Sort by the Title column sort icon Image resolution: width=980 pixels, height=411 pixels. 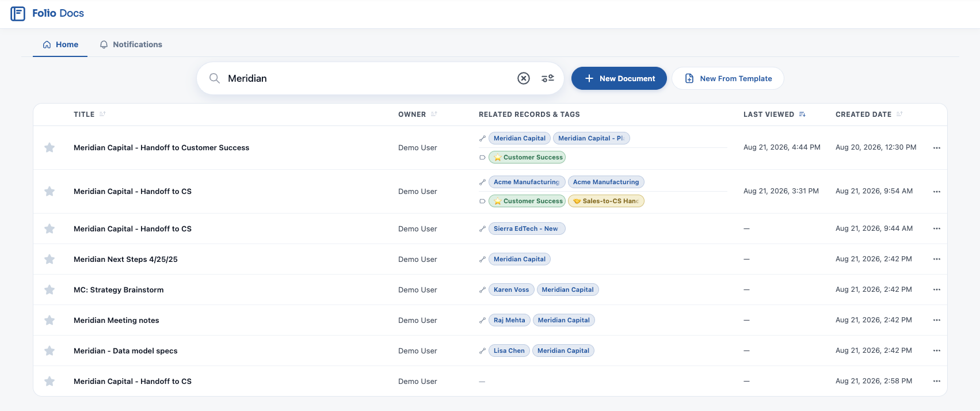[102, 114]
